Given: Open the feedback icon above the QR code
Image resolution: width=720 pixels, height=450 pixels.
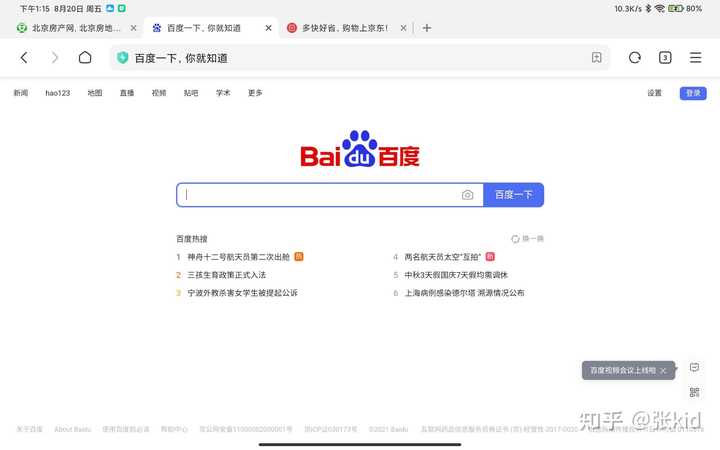Looking at the screenshot, I should [694, 367].
